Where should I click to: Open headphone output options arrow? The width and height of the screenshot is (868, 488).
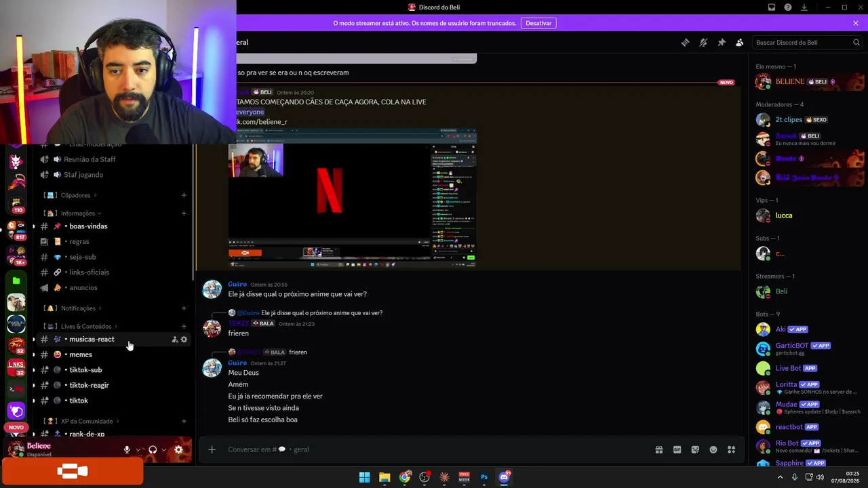pyautogui.click(x=164, y=449)
